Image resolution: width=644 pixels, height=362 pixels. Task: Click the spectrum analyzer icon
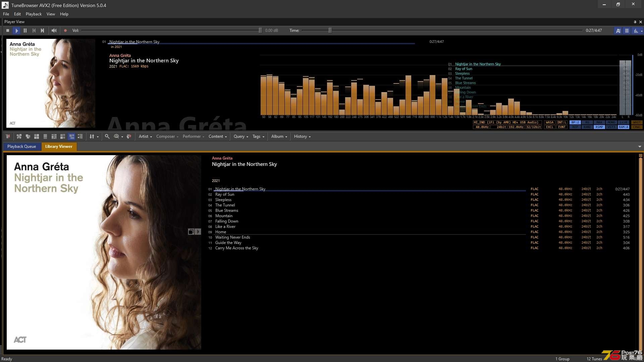pos(635,31)
